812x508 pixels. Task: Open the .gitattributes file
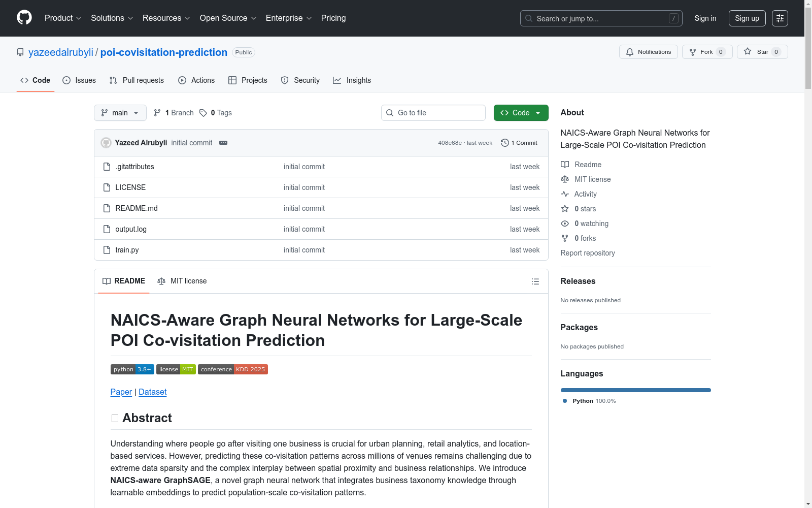pyautogui.click(x=134, y=167)
